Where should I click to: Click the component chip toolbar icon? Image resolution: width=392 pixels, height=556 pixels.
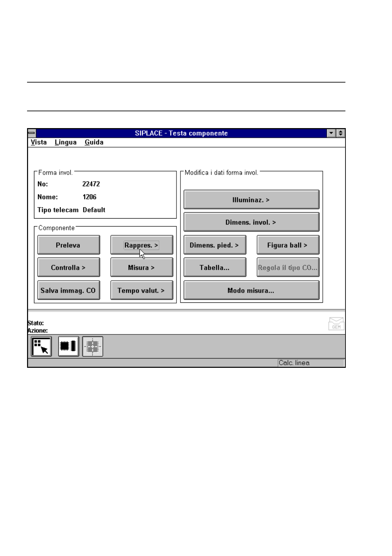click(68, 346)
